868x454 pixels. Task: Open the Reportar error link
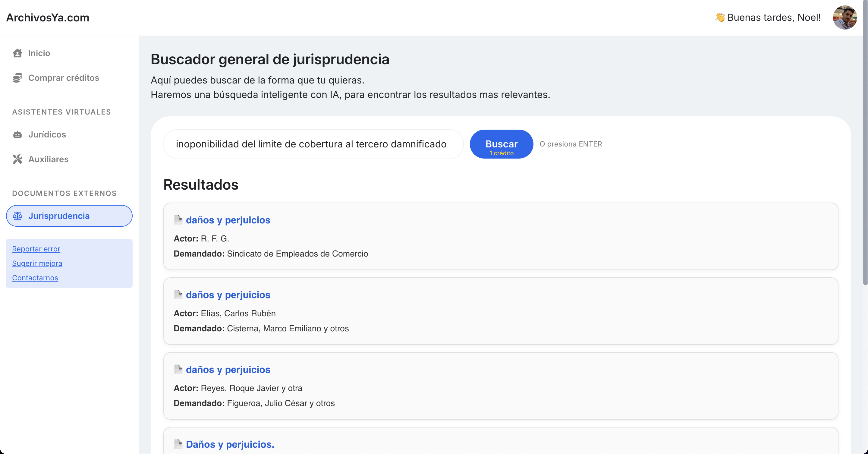(36, 249)
